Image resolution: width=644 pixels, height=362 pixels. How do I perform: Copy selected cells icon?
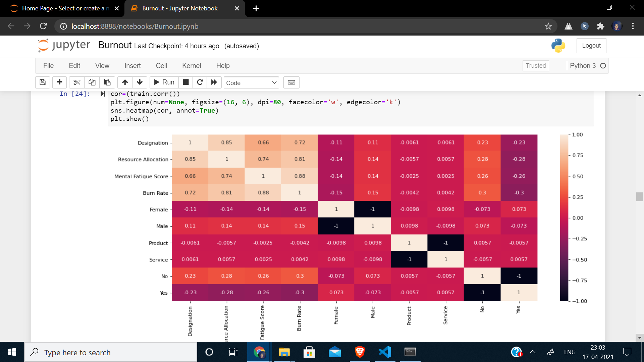click(x=92, y=82)
